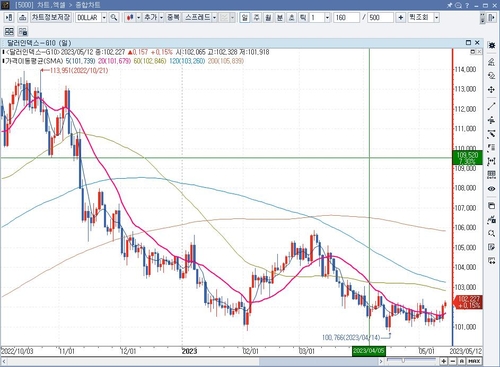The width and height of the screenshot is (500, 367).
Task: Click the 달러인덱스-G10 (일) chart title
Action: click(x=39, y=43)
